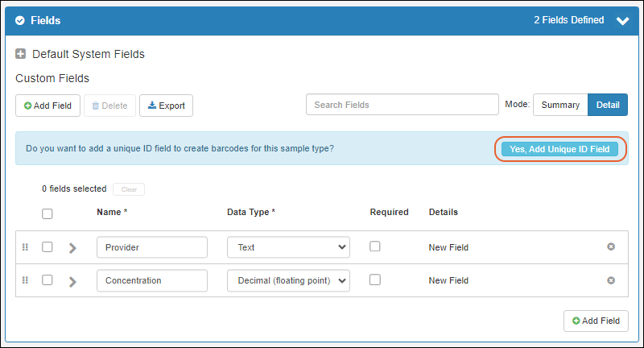Remove the Concentration field with its X icon
Image resolution: width=644 pixels, height=348 pixels.
pos(611,280)
